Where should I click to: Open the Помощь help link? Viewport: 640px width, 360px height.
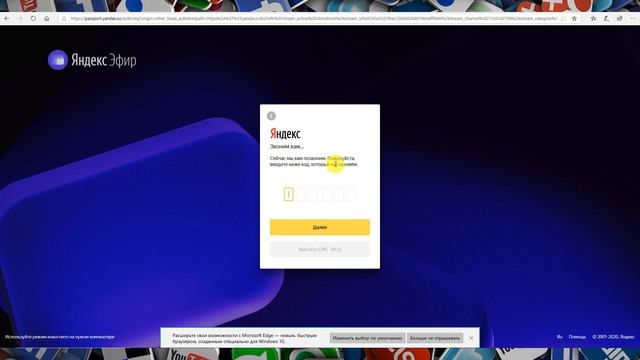577,337
